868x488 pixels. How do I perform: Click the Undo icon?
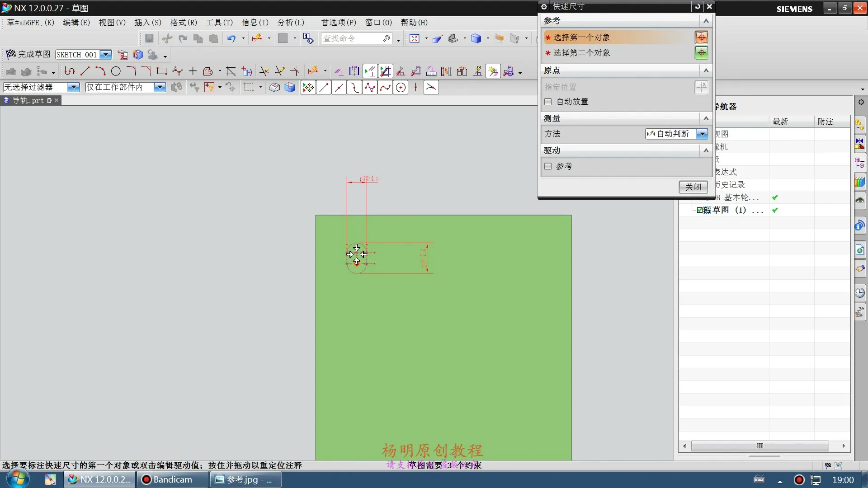[x=231, y=38]
